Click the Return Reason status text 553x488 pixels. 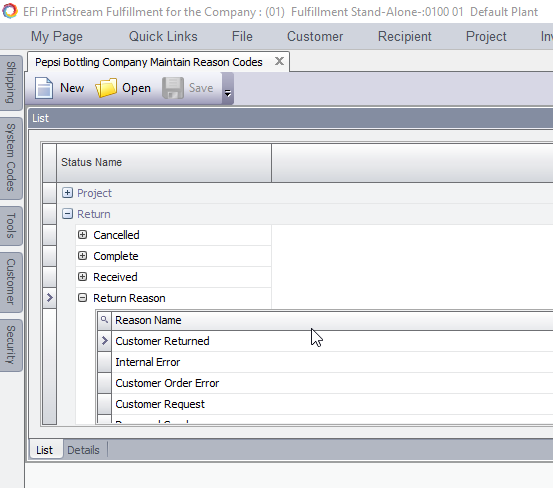pos(129,298)
